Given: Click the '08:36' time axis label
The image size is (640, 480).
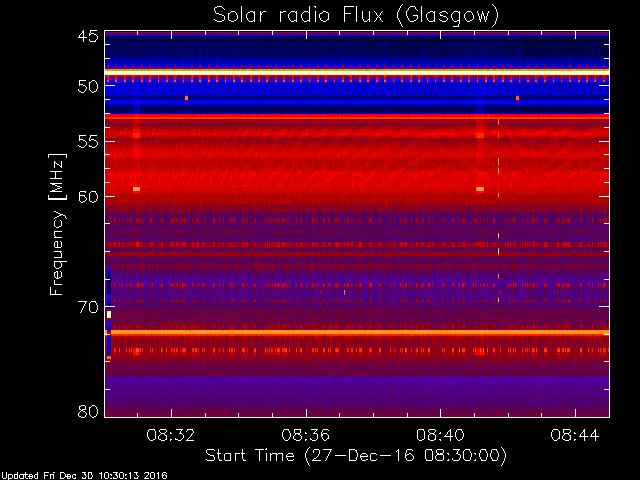Looking at the screenshot, I should click(305, 435).
